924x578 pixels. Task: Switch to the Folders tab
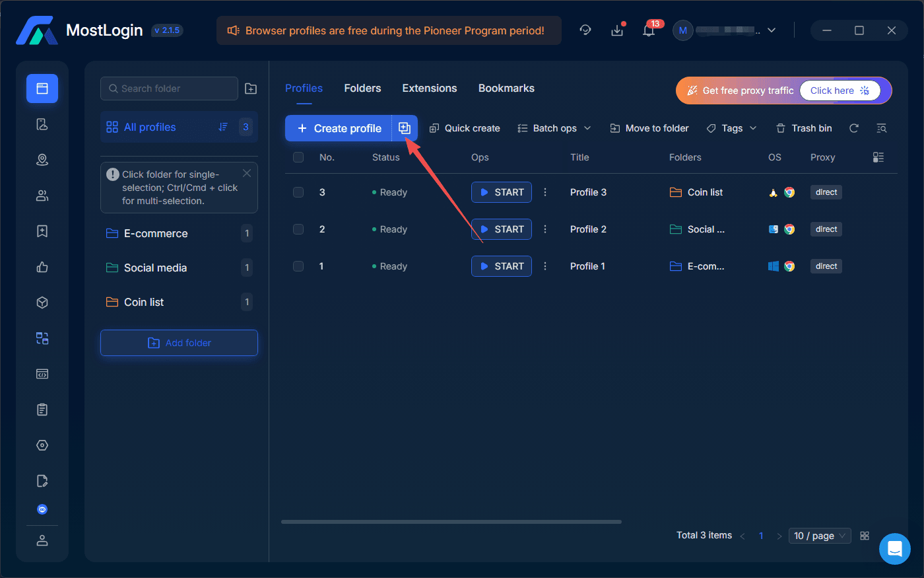[362, 89]
